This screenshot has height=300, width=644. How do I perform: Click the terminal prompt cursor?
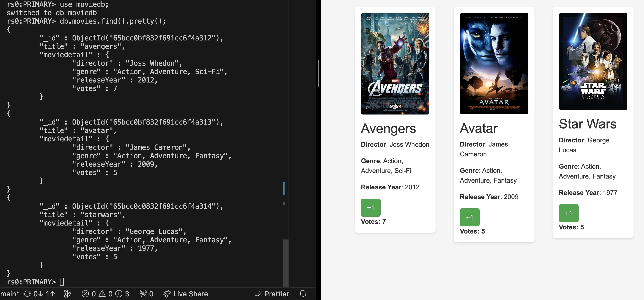(62, 282)
